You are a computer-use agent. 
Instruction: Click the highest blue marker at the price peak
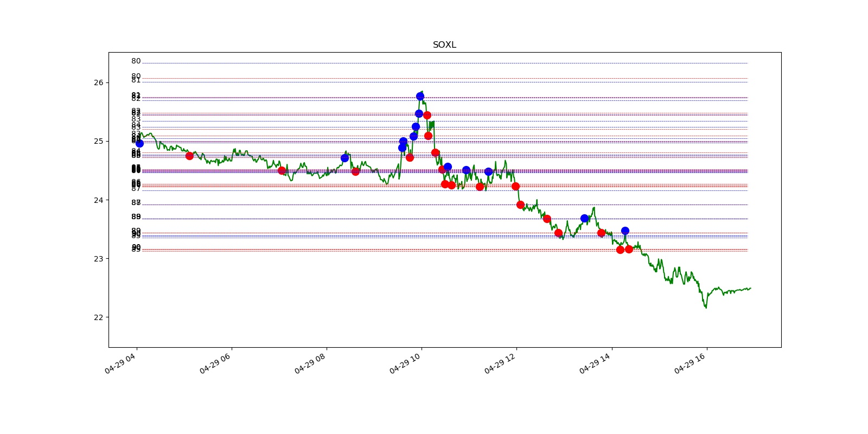(x=420, y=96)
